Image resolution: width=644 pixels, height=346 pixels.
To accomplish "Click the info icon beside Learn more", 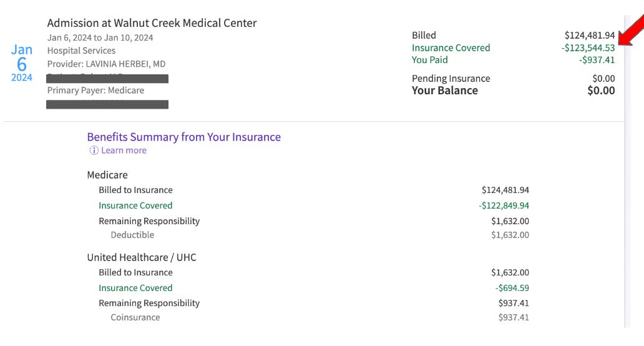I will [x=94, y=151].
